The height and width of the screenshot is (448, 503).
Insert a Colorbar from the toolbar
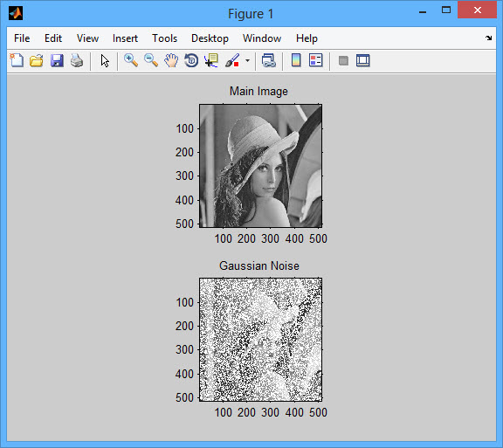point(296,60)
